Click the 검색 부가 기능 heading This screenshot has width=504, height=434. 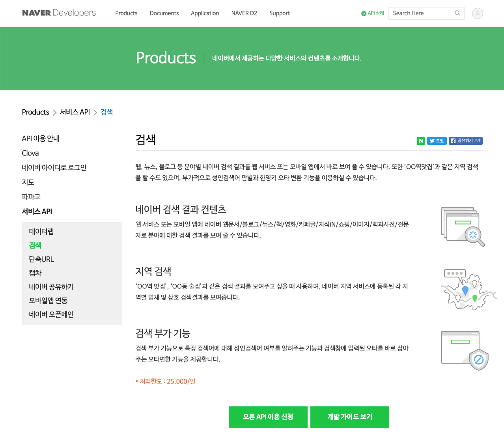(x=163, y=333)
